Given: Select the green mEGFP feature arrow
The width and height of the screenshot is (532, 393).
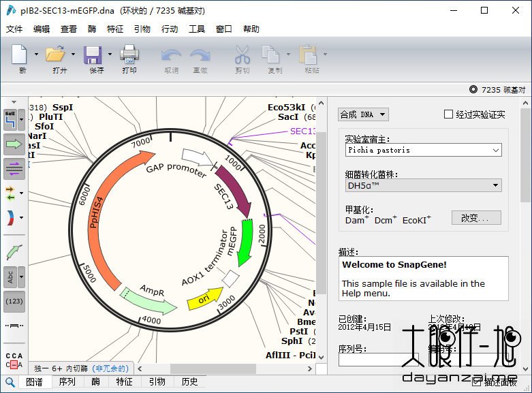Looking at the screenshot, I should pyautogui.click(x=245, y=242).
